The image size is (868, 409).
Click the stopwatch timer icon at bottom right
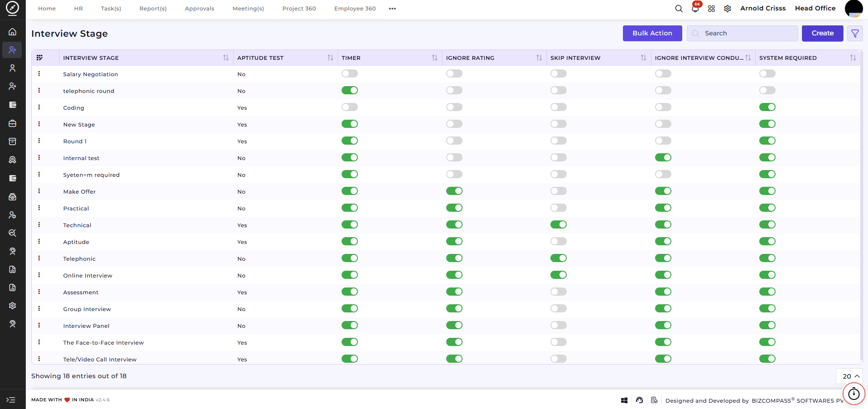coord(854,394)
